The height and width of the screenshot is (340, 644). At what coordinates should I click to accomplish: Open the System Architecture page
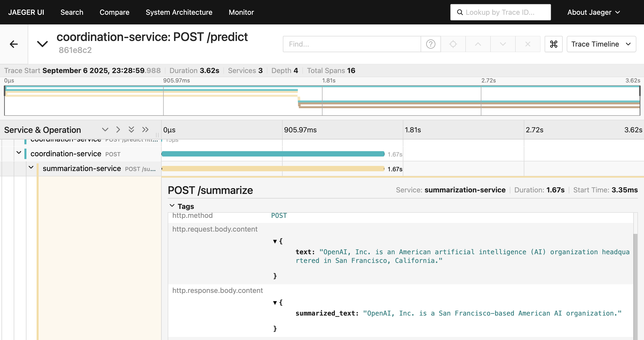point(179,12)
